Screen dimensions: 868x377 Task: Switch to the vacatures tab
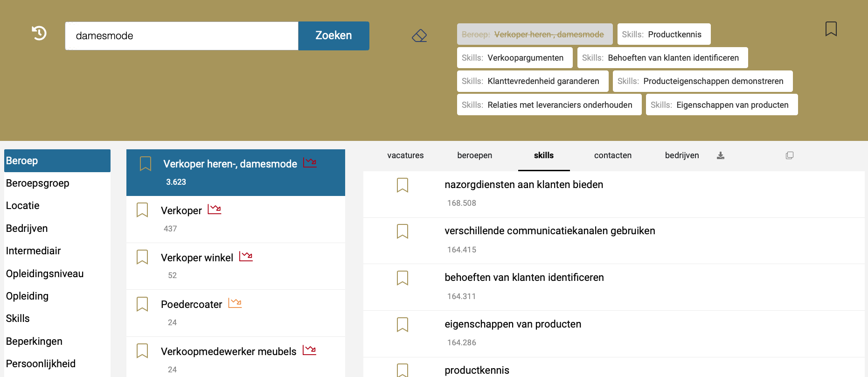click(405, 155)
